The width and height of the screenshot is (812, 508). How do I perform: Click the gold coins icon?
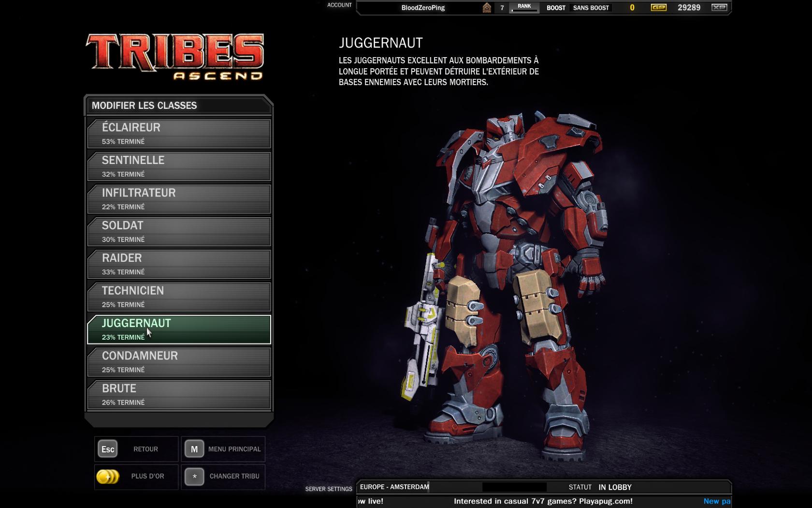point(107,477)
